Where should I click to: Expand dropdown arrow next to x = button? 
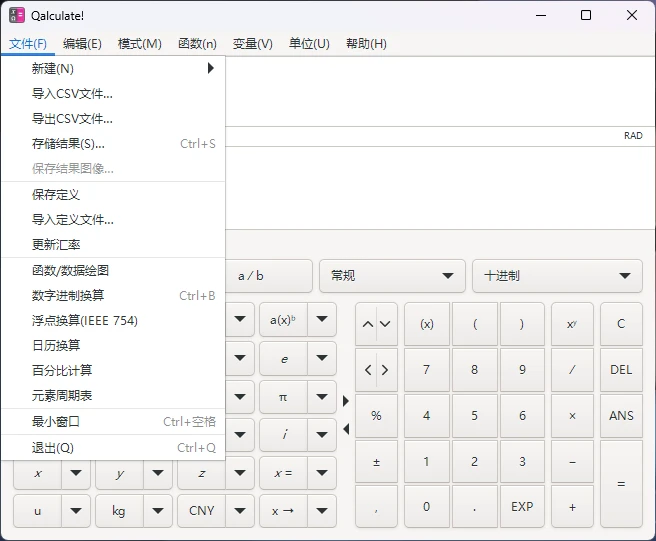(x=322, y=473)
